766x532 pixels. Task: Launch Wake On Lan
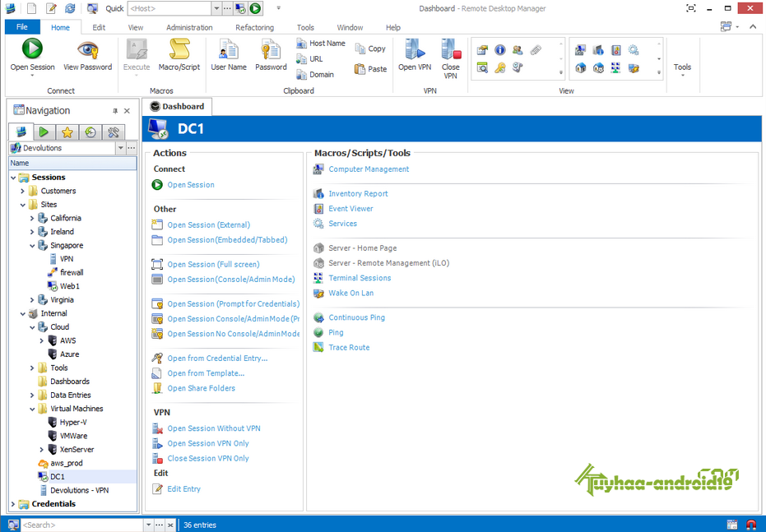click(351, 294)
